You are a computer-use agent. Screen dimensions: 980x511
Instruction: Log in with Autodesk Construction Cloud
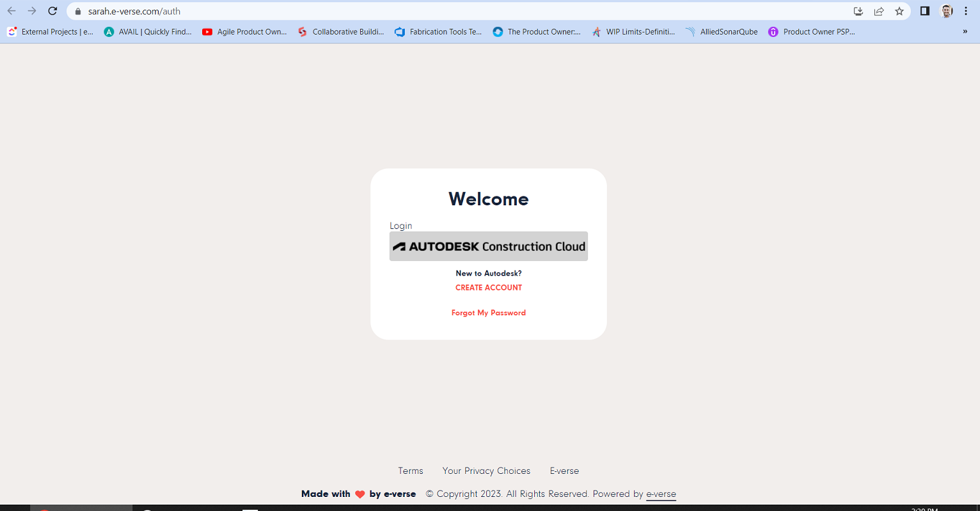pos(489,246)
